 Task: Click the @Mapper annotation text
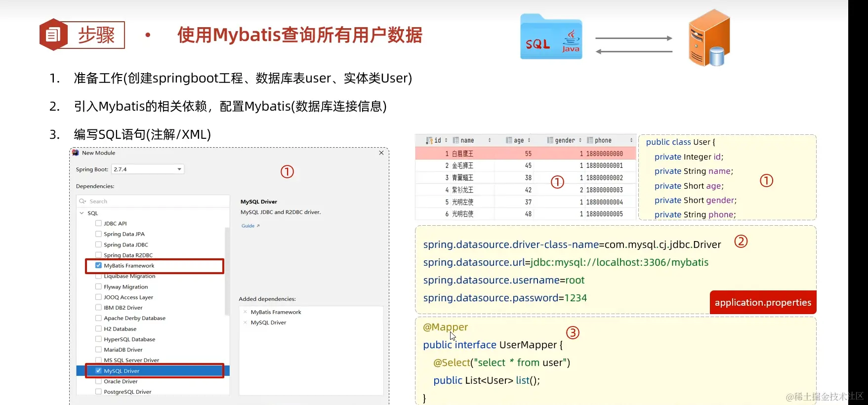445,327
